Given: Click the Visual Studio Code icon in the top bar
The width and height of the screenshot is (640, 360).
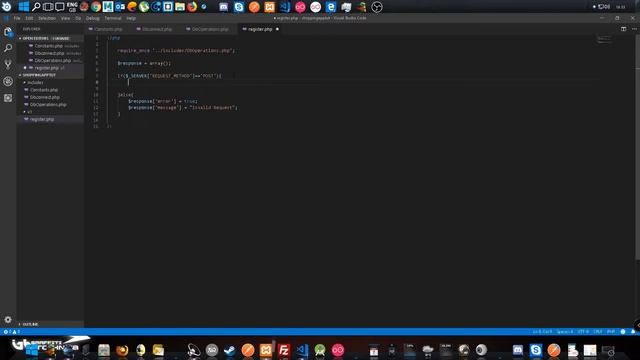Looking at the screenshot, I should coord(285,7).
